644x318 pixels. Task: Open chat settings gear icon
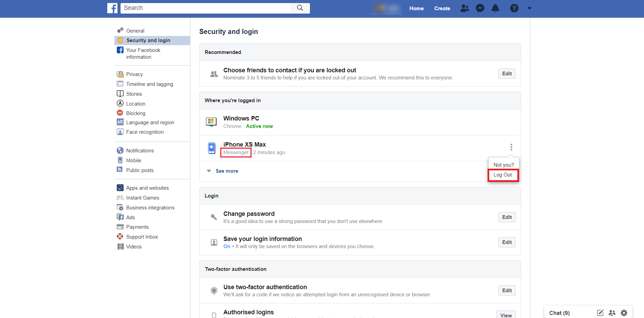[x=624, y=313]
